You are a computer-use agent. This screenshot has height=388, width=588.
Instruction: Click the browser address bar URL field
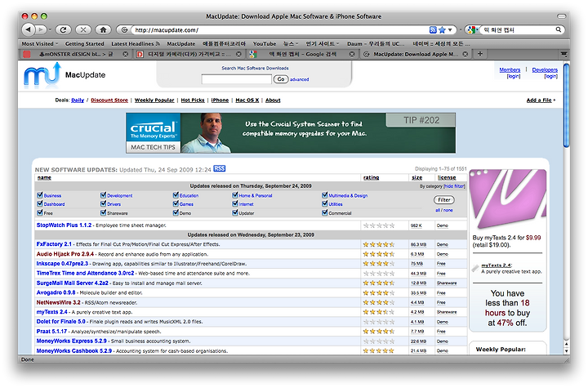(x=279, y=29)
